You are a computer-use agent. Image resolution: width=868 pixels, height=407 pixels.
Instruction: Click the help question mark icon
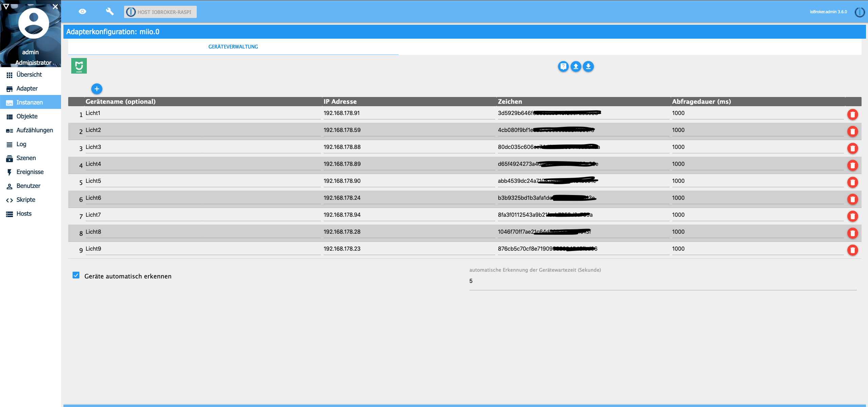(x=563, y=66)
